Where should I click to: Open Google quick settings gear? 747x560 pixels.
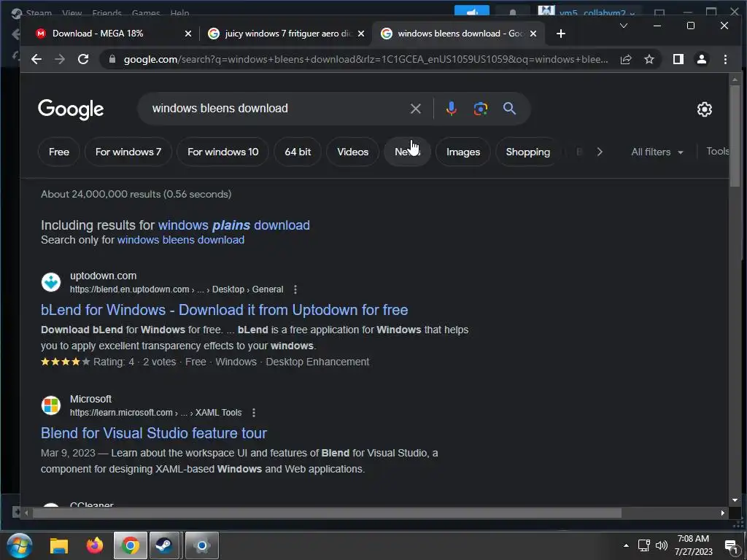coord(704,109)
